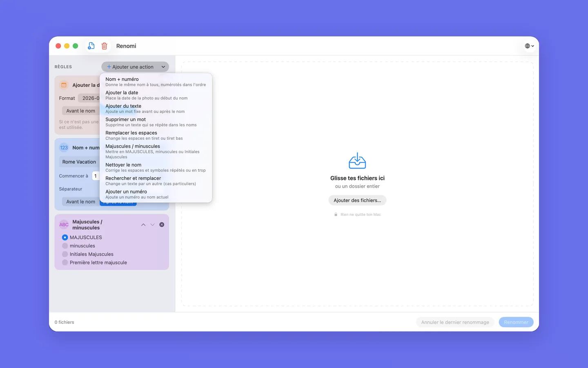Choose Majuscules / minuscules from menu
Viewport: 588px width, 368px height.
pos(156,151)
